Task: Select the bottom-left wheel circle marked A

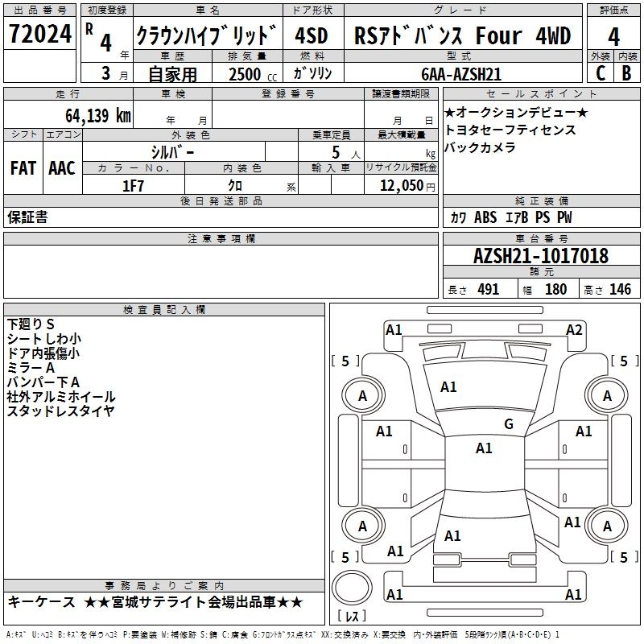Action: (362, 526)
